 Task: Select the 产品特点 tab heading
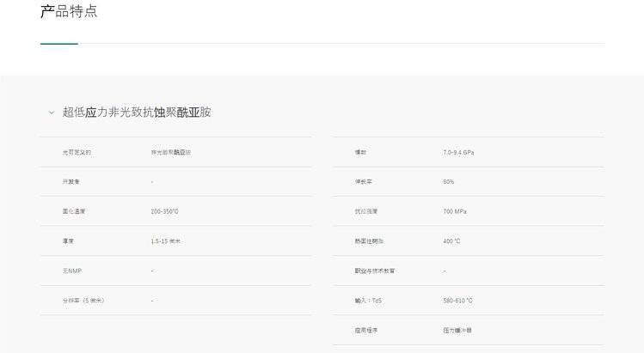click(x=69, y=12)
